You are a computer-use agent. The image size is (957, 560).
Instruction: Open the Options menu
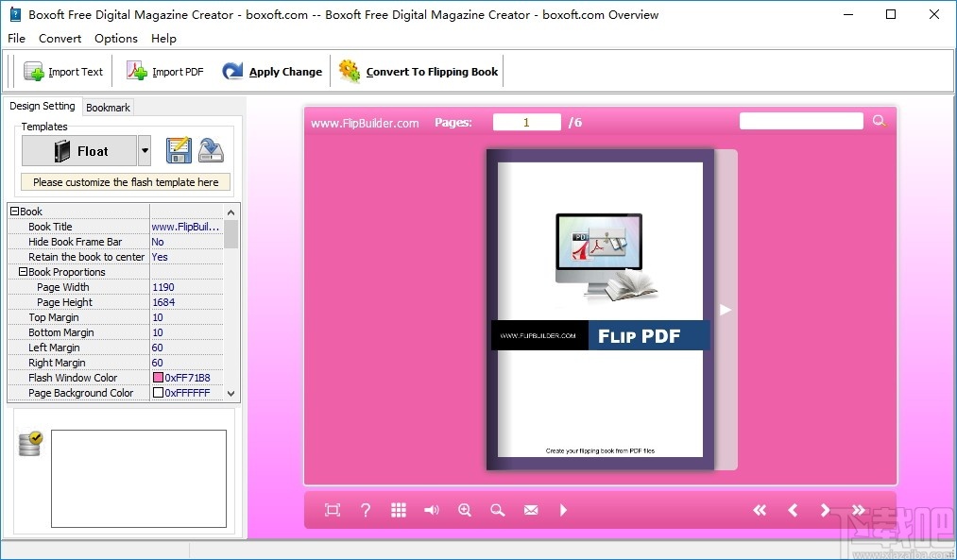(x=115, y=39)
